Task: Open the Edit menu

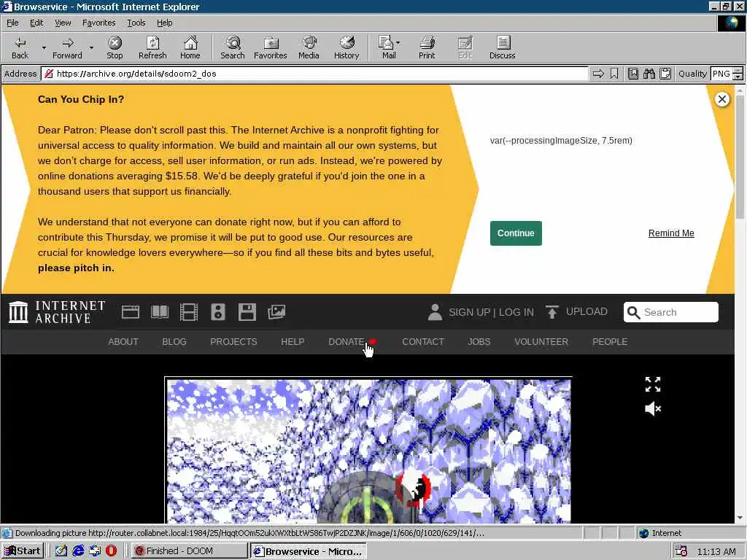Action: [36, 23]
